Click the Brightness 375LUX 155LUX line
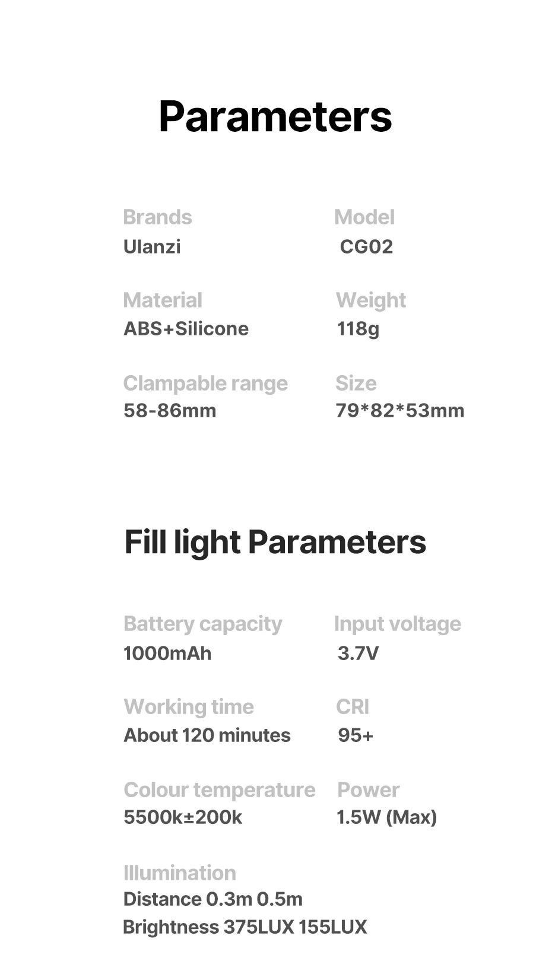 pyautogui.click(x=245, y=927)
